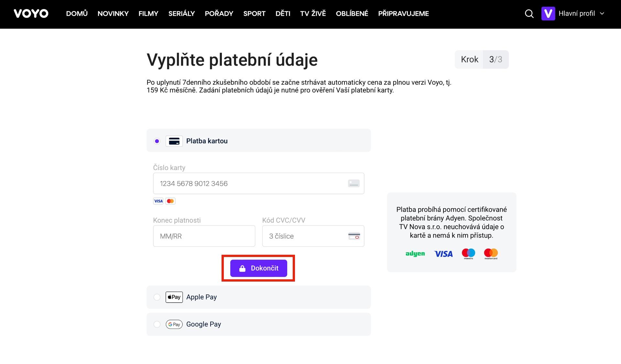Select the Apple Pay radio option
621x364 pixels.
point(157,297)
